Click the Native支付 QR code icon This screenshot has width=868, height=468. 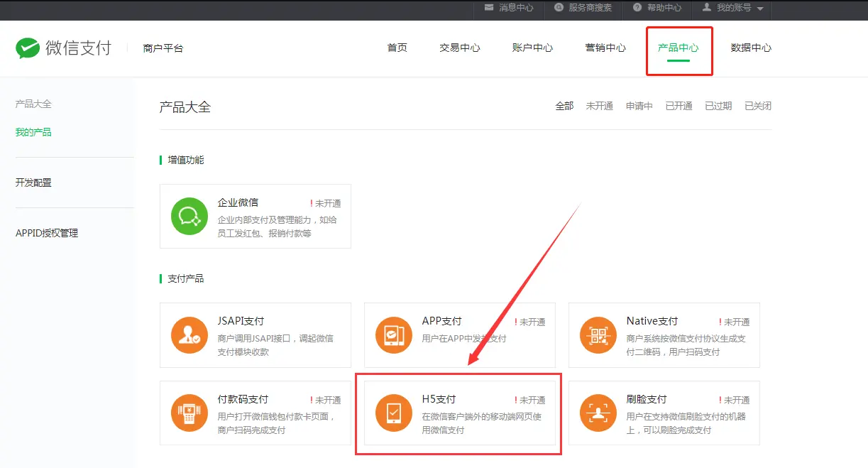(598, 335)
